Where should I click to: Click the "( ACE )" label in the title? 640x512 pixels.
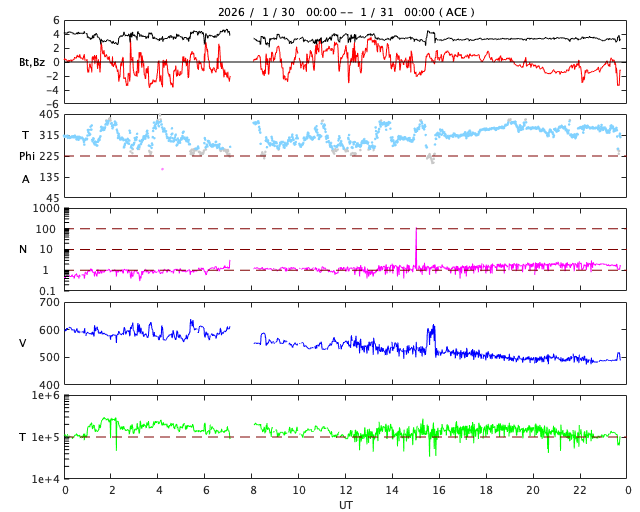pos(457,12)
